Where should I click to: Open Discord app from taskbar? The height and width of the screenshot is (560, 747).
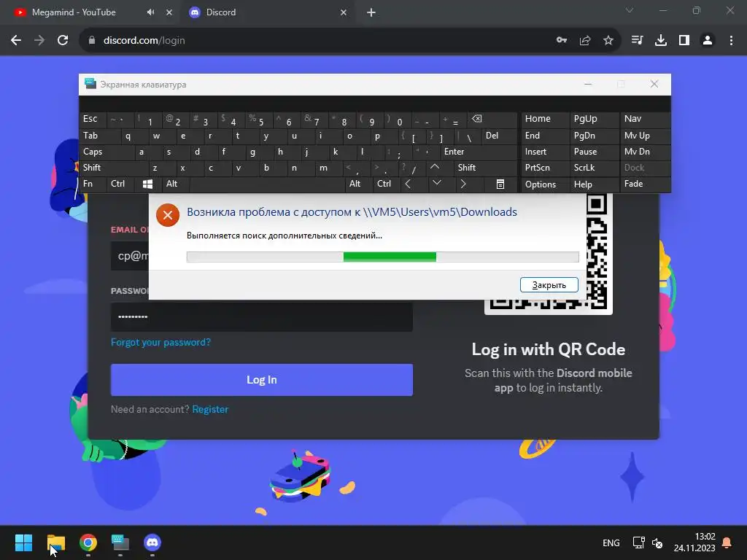coord(152,542)
